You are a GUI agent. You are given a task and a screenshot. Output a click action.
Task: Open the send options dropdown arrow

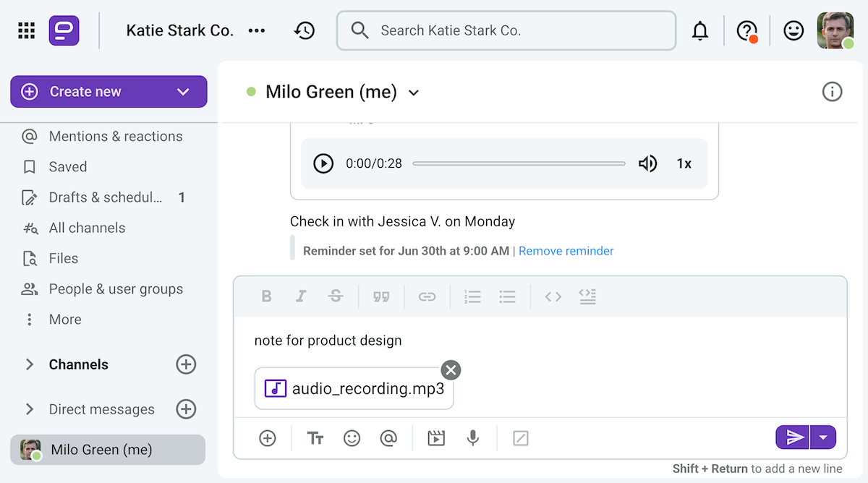(x=823, y=437)
